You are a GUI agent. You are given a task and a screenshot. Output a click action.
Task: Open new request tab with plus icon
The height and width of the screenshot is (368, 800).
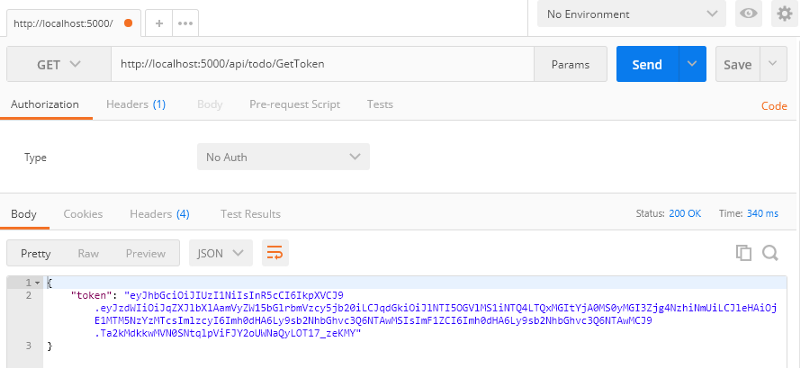tap(159, 23)
